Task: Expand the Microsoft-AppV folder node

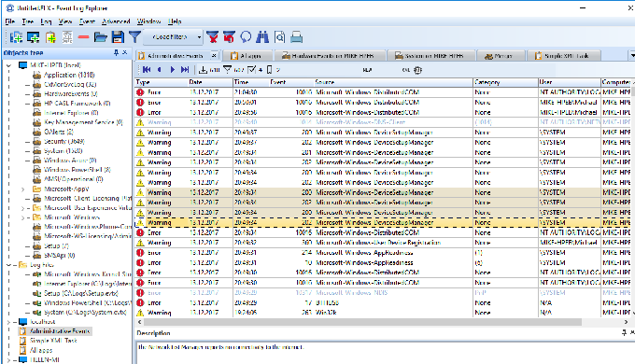Action: click(23, 189)
